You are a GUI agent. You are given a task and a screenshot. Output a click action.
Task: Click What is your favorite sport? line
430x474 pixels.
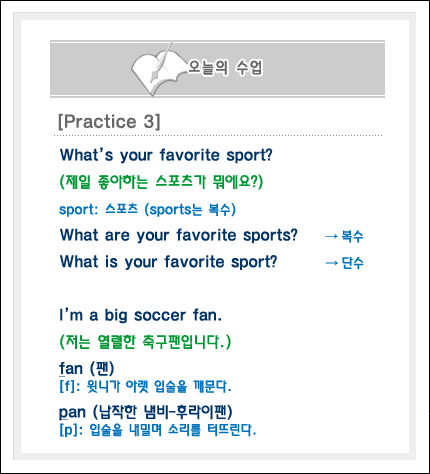(168, 262)
